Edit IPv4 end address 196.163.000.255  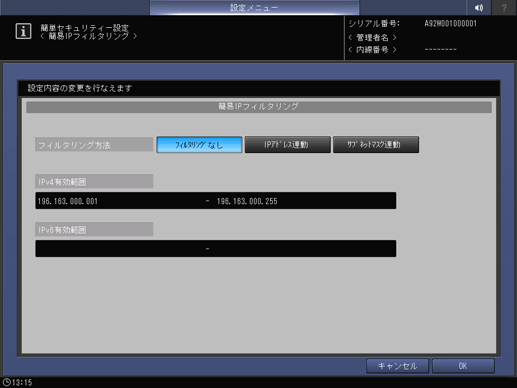[247, 201]
